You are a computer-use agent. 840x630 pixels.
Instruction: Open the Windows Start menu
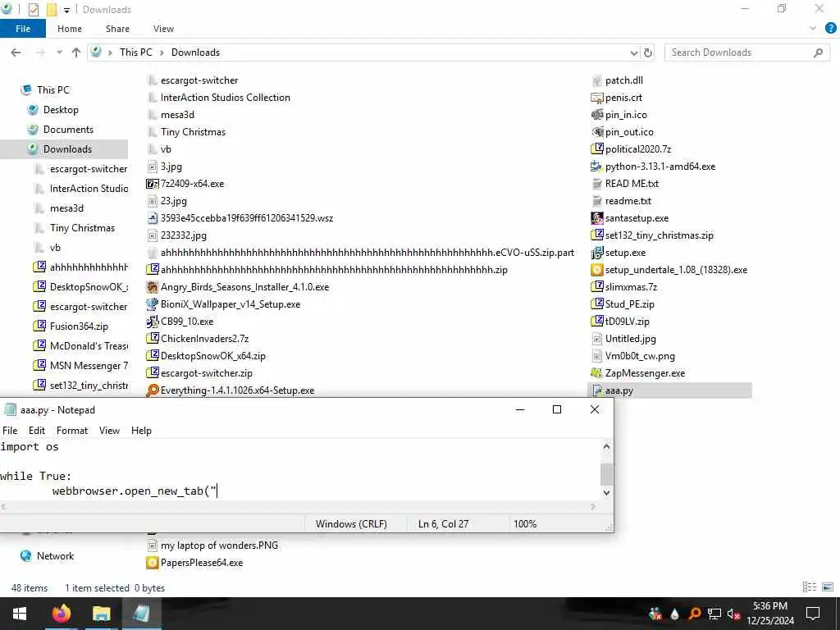(x=20, y=614)
